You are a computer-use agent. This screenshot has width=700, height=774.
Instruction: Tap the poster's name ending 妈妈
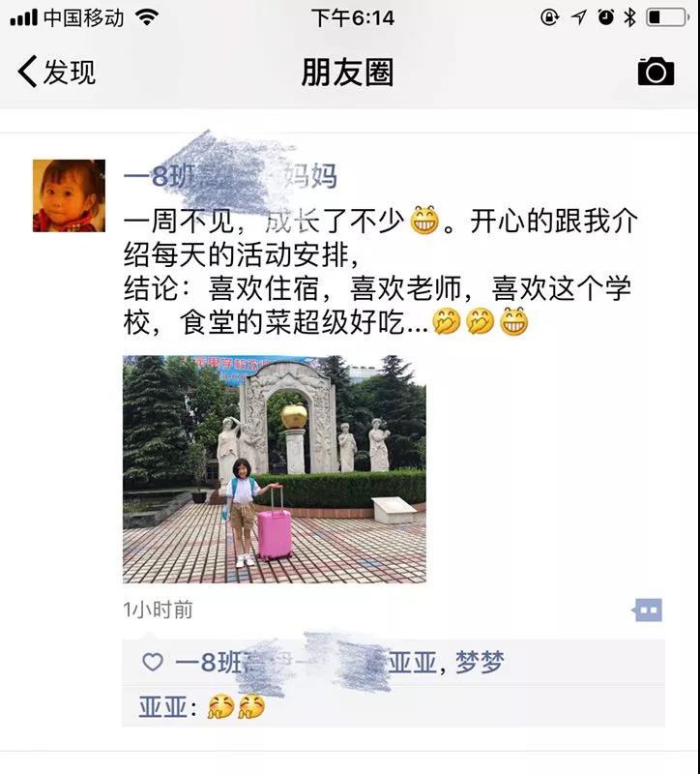pyautogui.click(x=230, y=176)
